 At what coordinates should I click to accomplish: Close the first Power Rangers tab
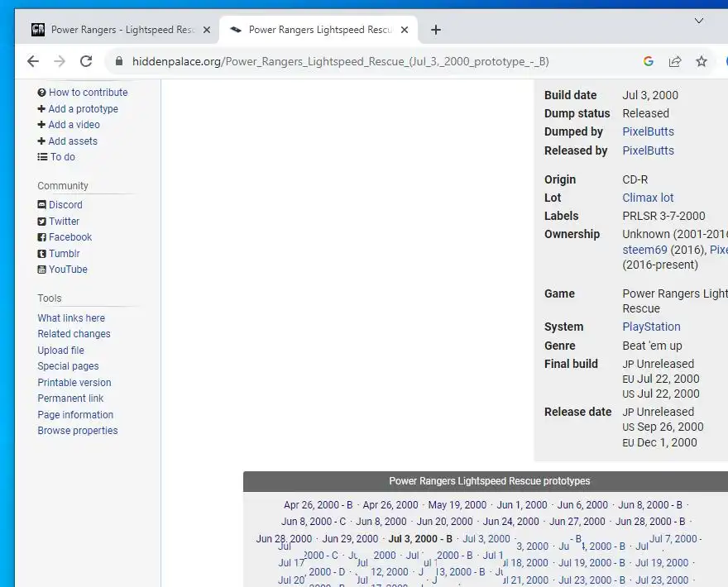pyautogui.click(x=207, y=30)
